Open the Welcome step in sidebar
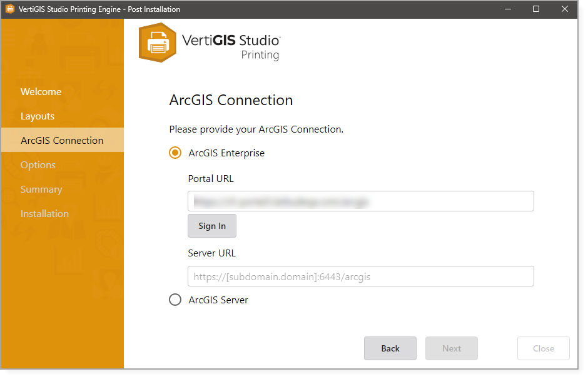Screen dimensions: 588x379 pyautogui.click(x=41, y=92)
